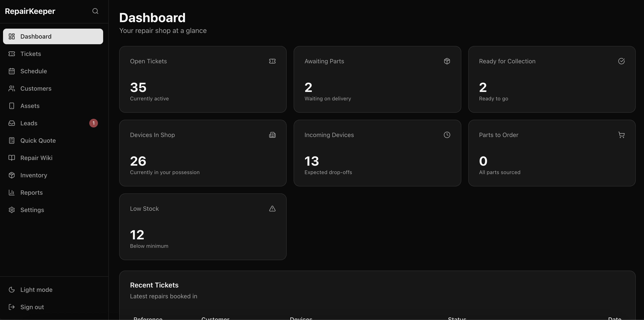Click the shopping cart icon on Parts to Order
The height and width of the screenshot is (320, 644).
pyautogui.click(x=621, y=135)
